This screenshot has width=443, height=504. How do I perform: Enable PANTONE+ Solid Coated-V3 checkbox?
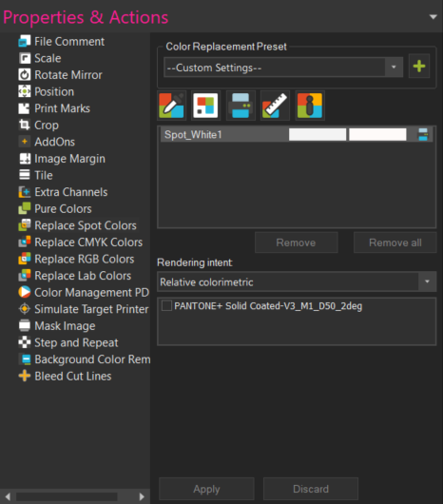pyautogui.click(x=166, y=305)
